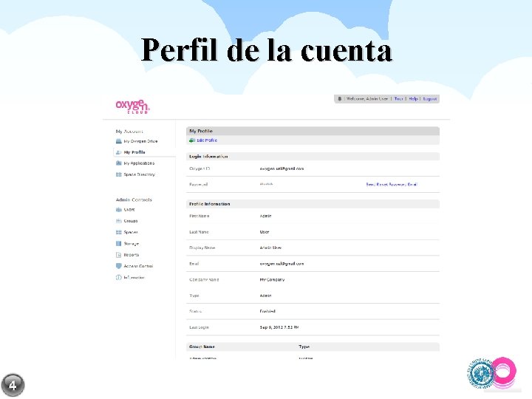Open Groups under Admin Controls
532x399 pixels.
pos(131,221)
